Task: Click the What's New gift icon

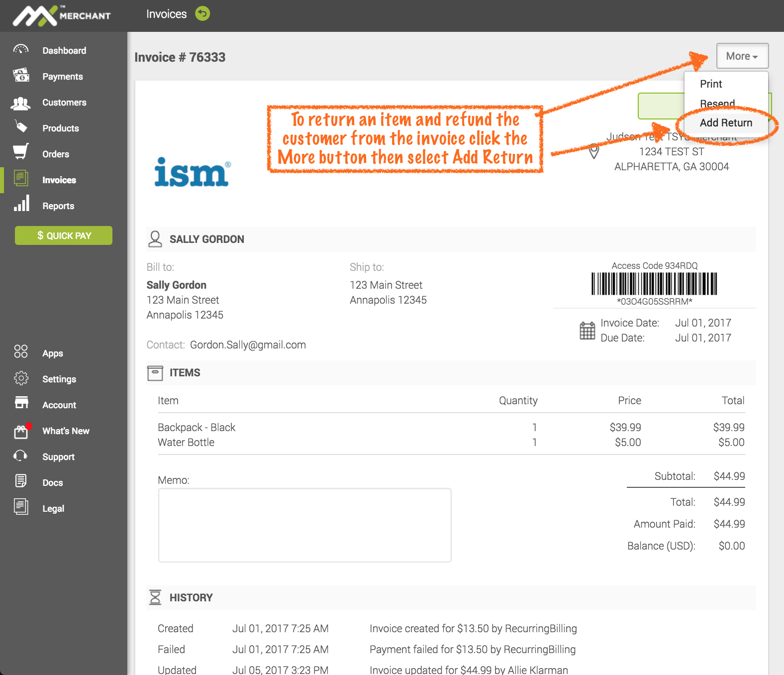Action: pyautogui.click(x=21, y=431)
